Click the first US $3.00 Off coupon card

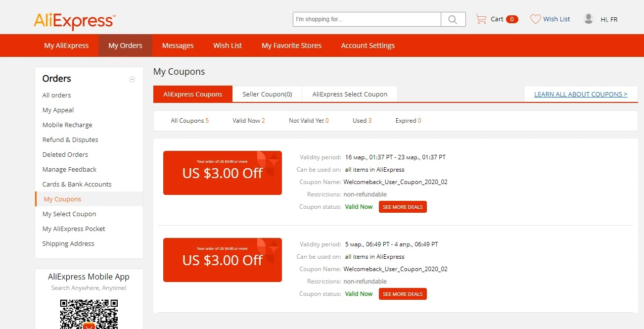[223, 173]
